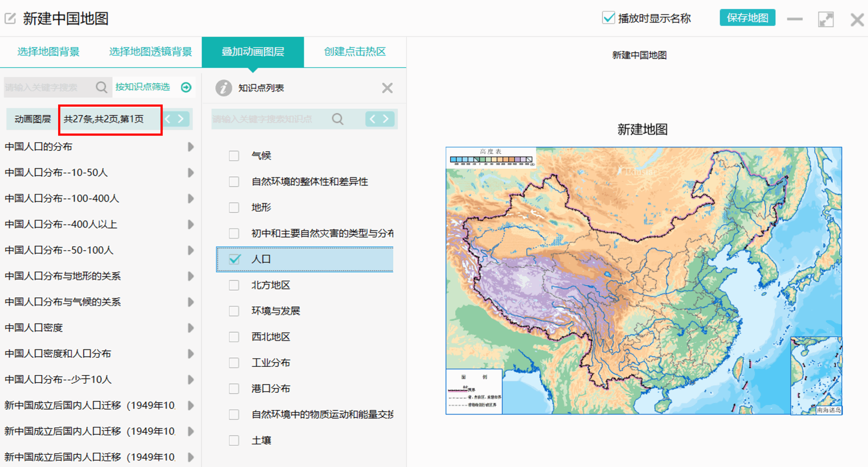Expand the 中国人口的分布 layer arrow
Image resolution: width=868 pixels, height=467 pixels.
tap(190, 147)
